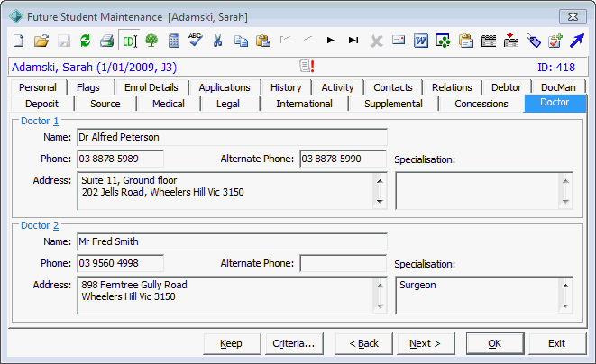Click Doctor 2 empty Alternate Phone field
This screenshot has height=364, width=596.
click(x=343, y=263)
